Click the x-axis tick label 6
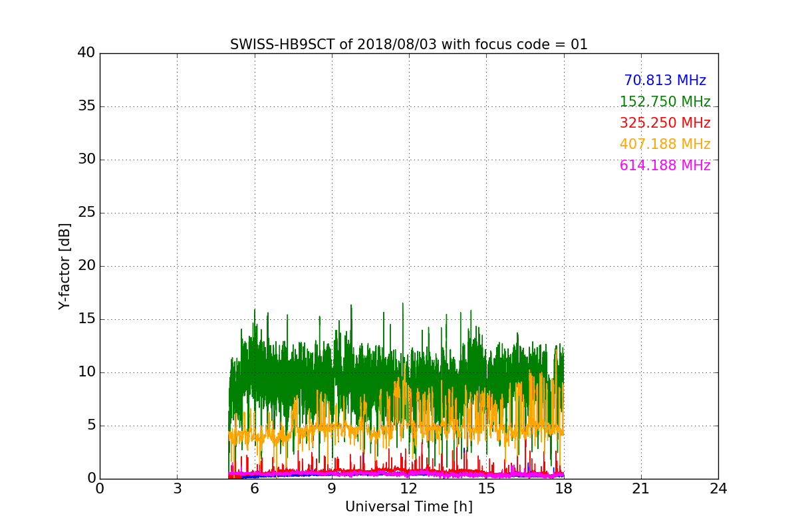Screen dimensions: 798x532 [x=254, y=489]
